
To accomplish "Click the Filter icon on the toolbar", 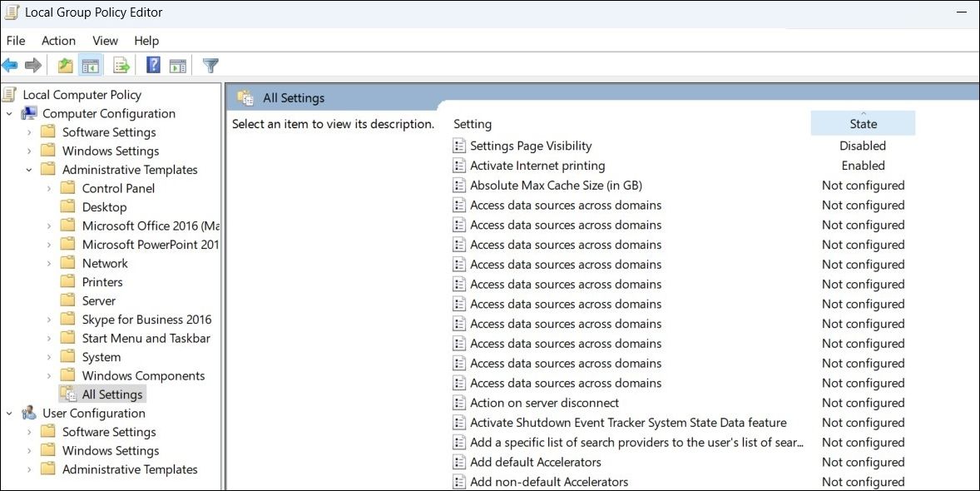I will tap(210, 65).
